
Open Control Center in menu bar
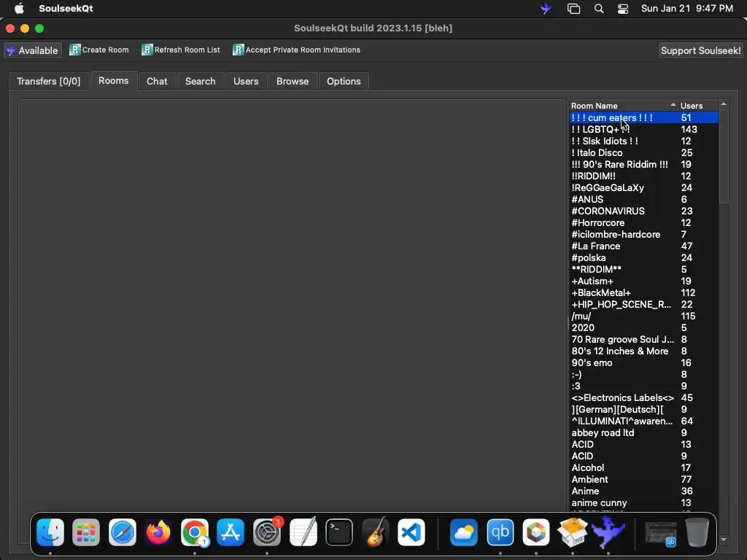(623, 9)
